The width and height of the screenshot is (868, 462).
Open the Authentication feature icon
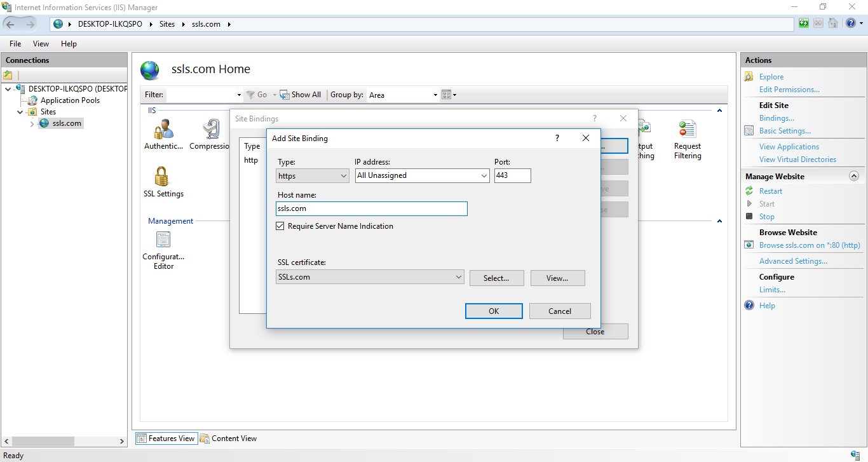pyautogui.click(x=163, y=129)
